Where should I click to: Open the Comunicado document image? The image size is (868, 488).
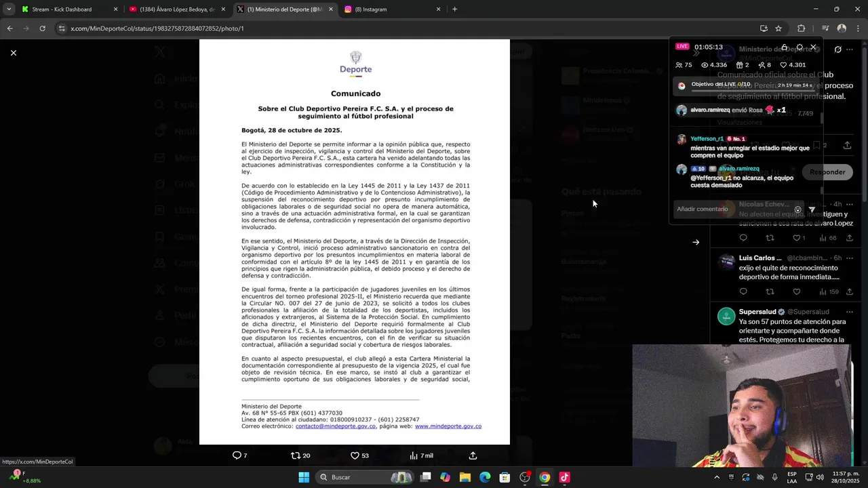point(355,242)
